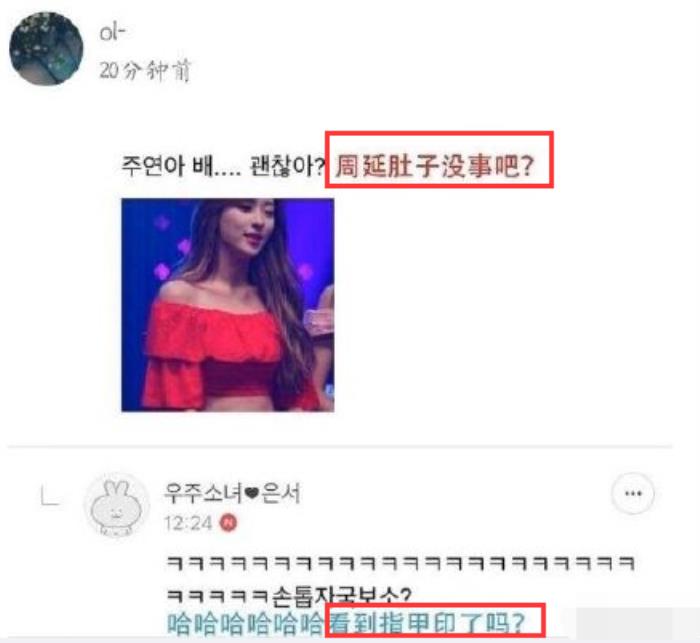Click the gray blurred block at bottom right

[638, 623]
